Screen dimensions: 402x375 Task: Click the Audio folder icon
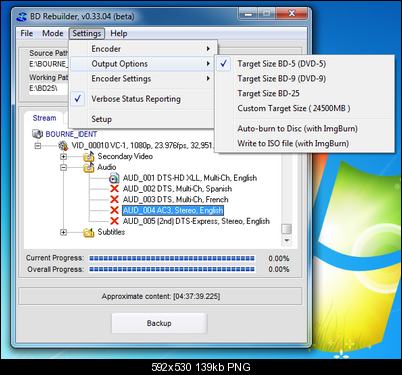[x=89, y=167]
